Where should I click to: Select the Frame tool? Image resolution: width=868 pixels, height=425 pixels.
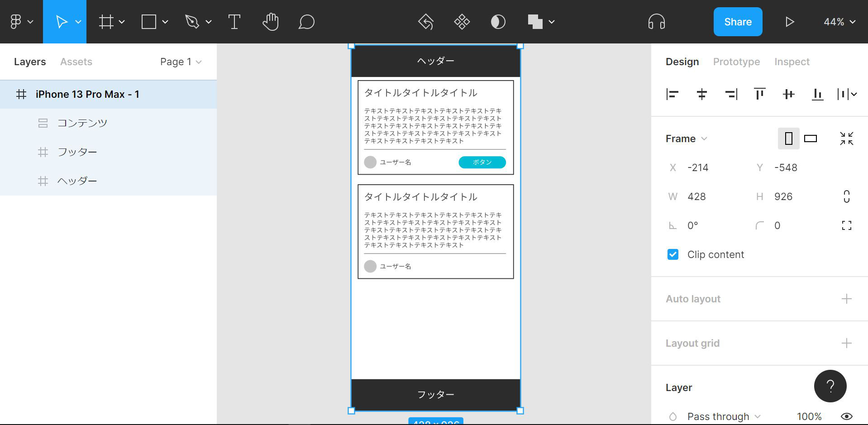(x=106, y=22)
